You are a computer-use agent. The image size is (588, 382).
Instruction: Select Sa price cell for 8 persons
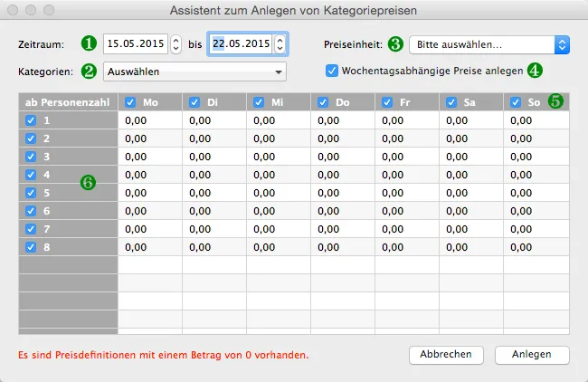[x=471, y=247]
